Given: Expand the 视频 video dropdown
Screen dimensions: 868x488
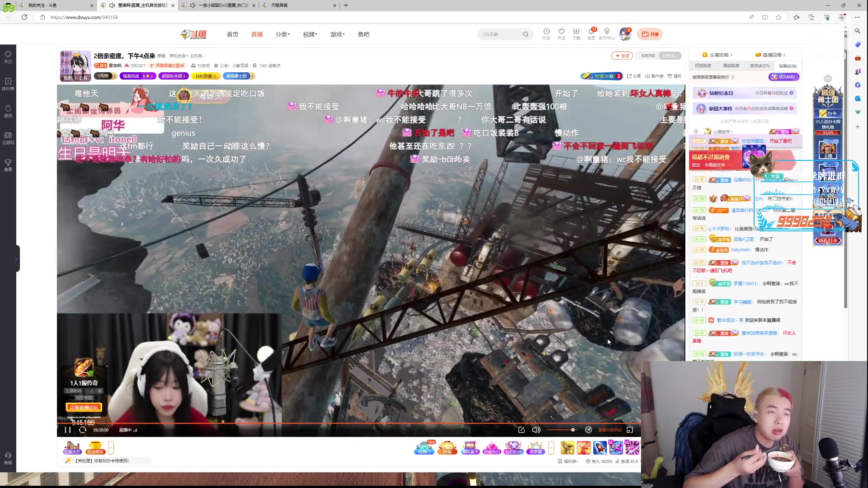Looking at the screenshot, I should click(310, 34).
